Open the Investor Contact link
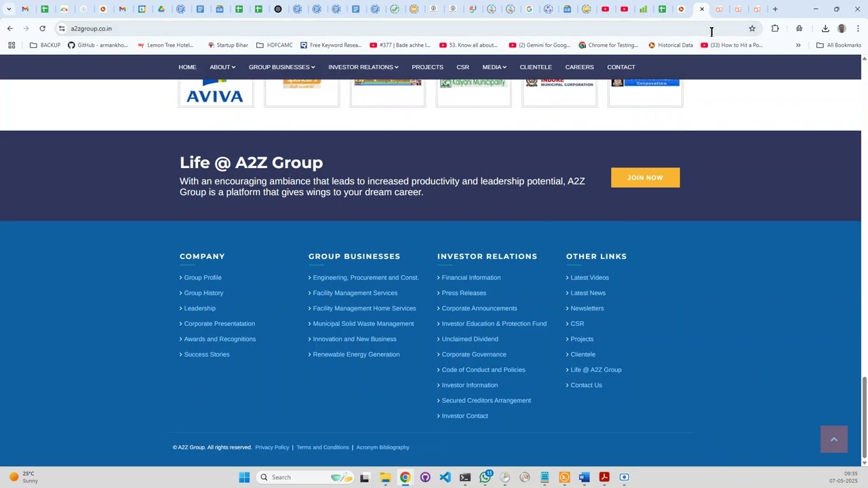The width and height of the screenshot is (868, 488). click(465, 416)
